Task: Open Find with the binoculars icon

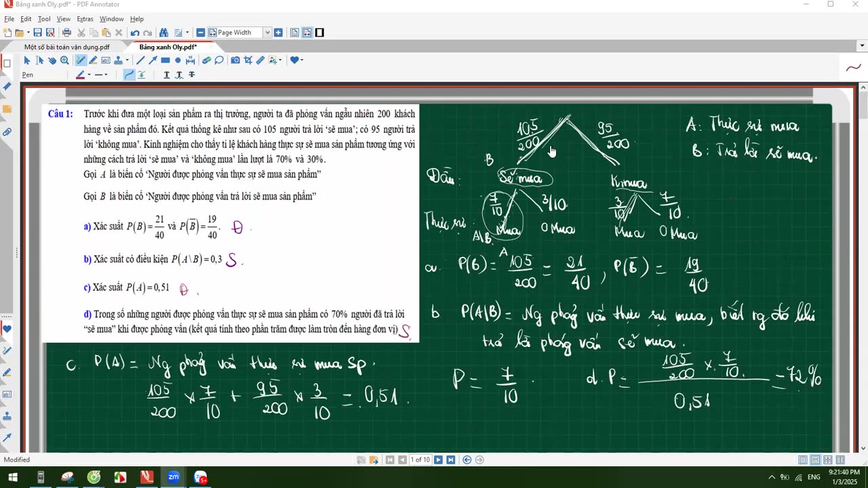Action: 163,33
